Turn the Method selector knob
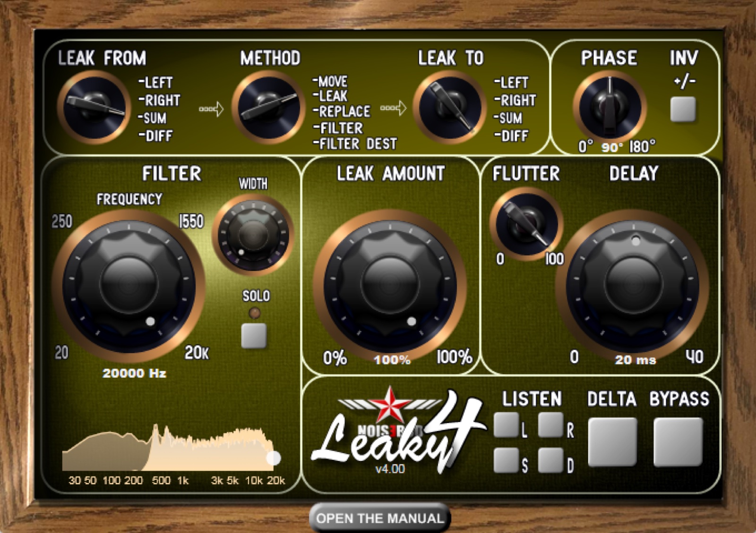This screenshot has height=533, width=756. (268, 108)
